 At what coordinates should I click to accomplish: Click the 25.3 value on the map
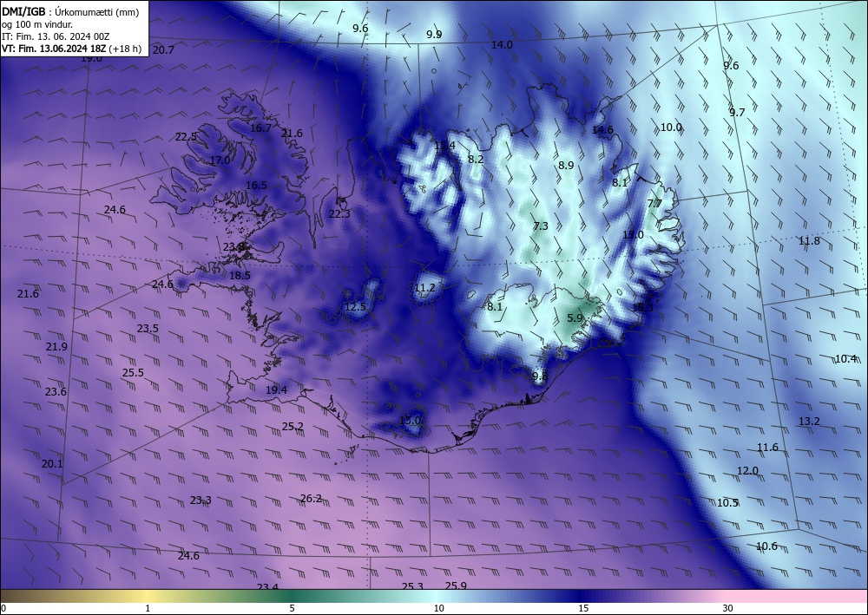coord(412,586)
